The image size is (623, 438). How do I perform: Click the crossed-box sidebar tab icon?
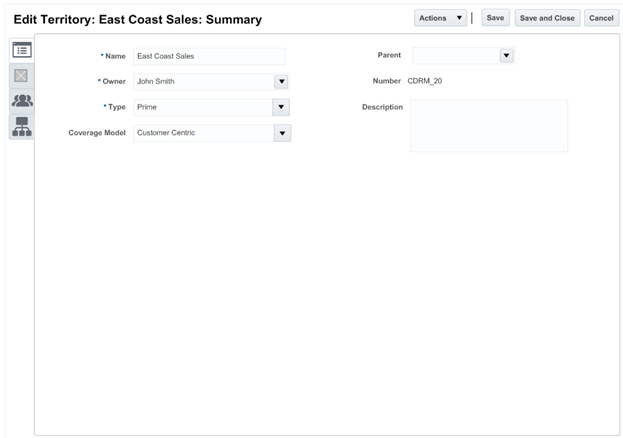21,75
